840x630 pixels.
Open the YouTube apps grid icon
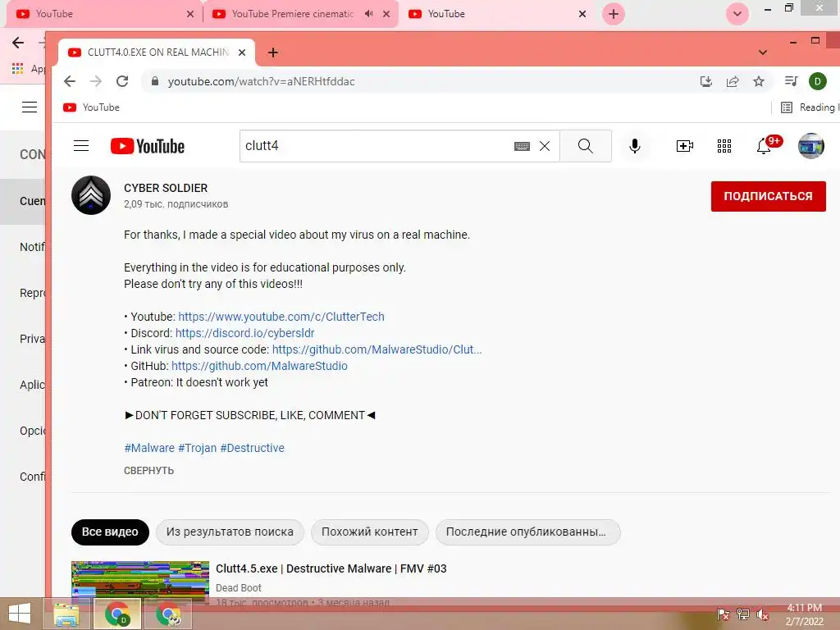click(724, 146)
